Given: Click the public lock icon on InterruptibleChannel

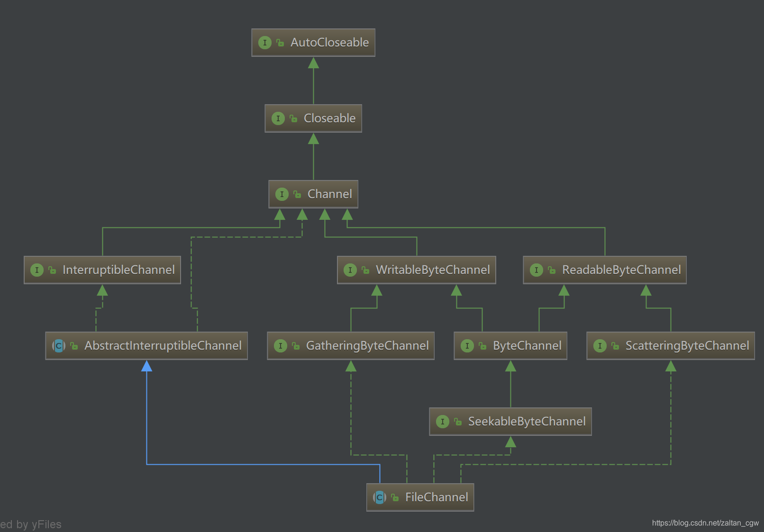Looking at the screenshot, I should coord(52,270).
